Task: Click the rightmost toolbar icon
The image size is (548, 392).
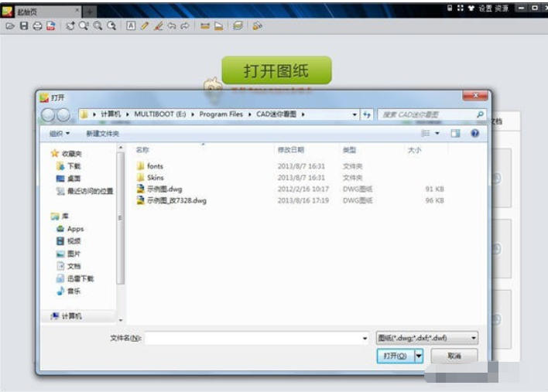Action: (258, 26)
